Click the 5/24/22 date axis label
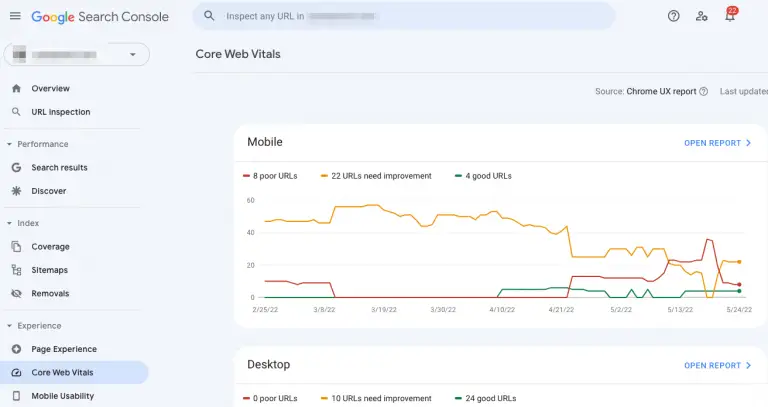Viewport: 768px width, 407px height. (x=739, y=310)
